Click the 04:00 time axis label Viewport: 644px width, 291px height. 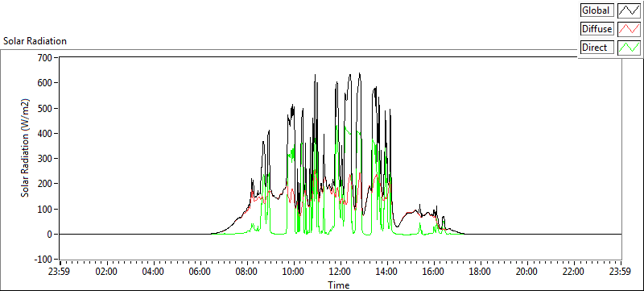click(x=154, y=272)
